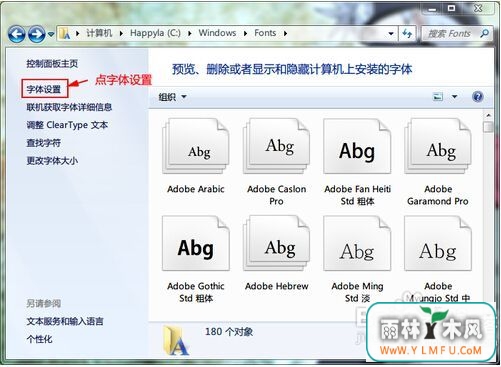Minimize the Fonts window
Screen dimensions: 501x367
[432, 9]
